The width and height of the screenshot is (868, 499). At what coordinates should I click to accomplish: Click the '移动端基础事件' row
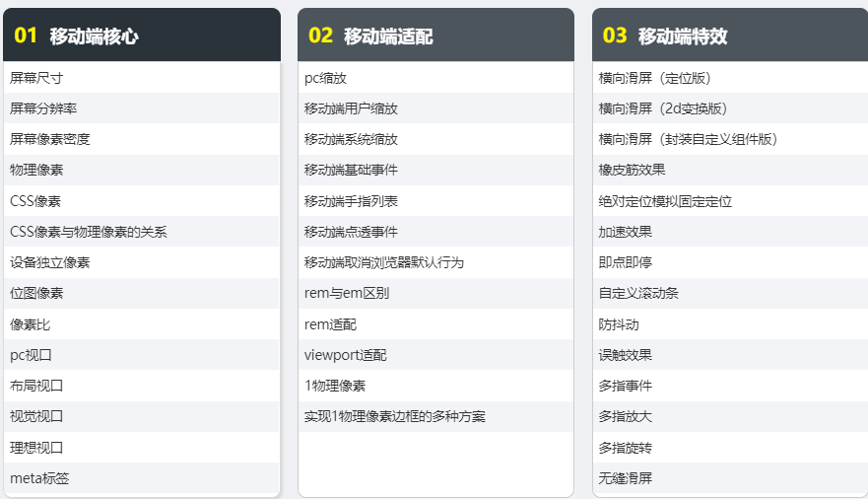(435, 170)
